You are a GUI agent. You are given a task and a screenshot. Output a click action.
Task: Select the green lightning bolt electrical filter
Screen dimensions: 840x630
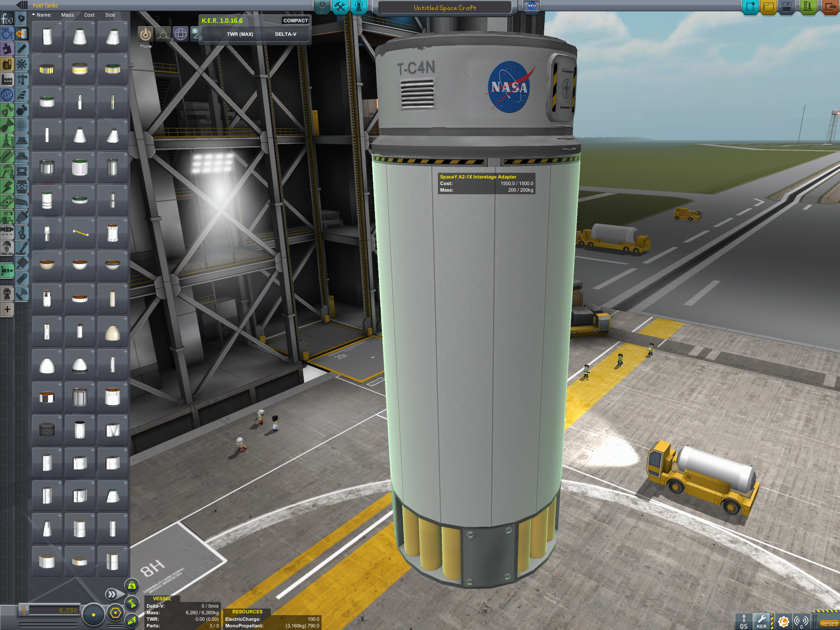click(x=7, y=186)
